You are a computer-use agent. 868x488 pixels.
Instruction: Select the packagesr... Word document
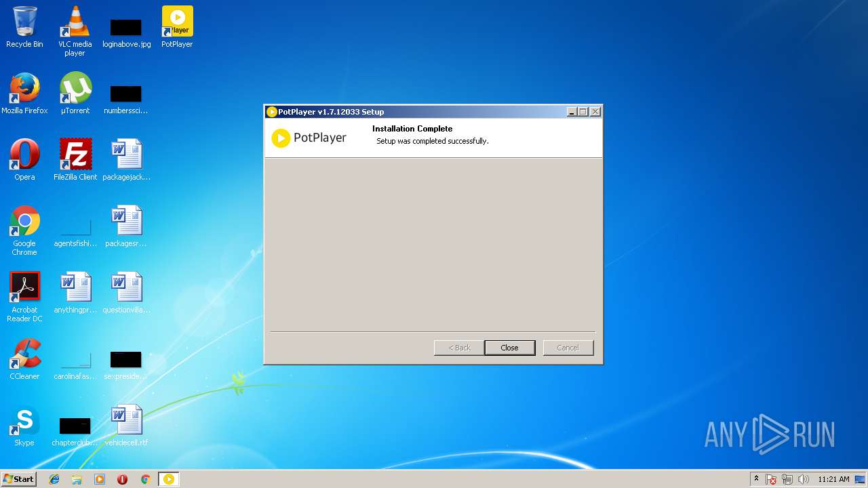coord(126,226)
